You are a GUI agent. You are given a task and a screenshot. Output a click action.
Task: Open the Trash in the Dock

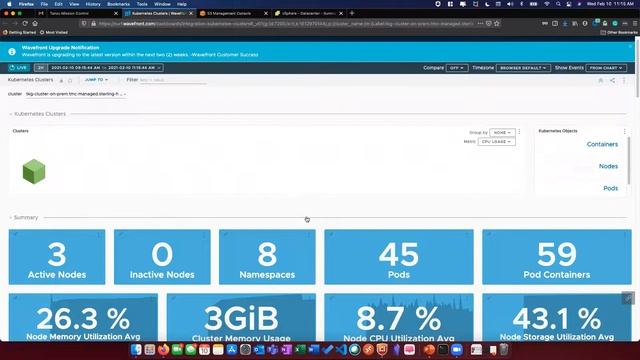tap(504, 350)
